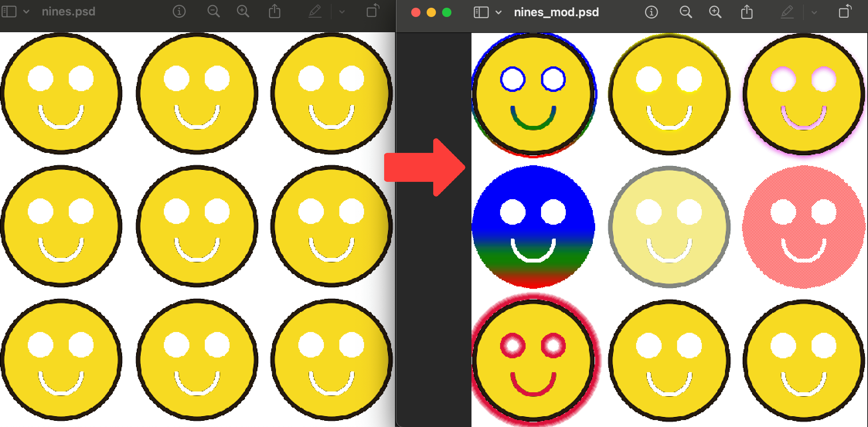Zoom in on nines_mod.psd window

(715, 12)
